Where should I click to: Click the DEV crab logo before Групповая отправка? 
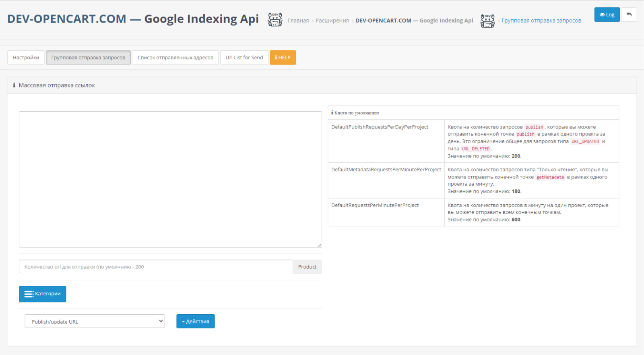tap(487, 21)
